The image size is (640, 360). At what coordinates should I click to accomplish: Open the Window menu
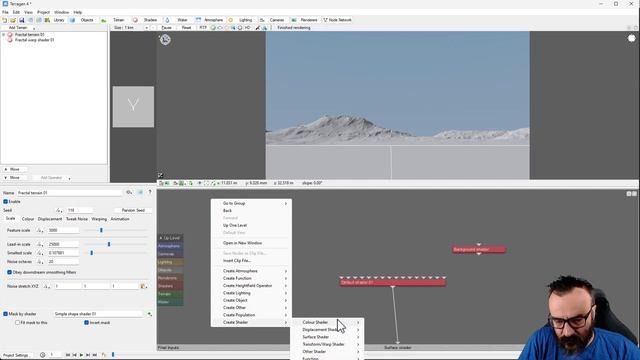point(62,12)
